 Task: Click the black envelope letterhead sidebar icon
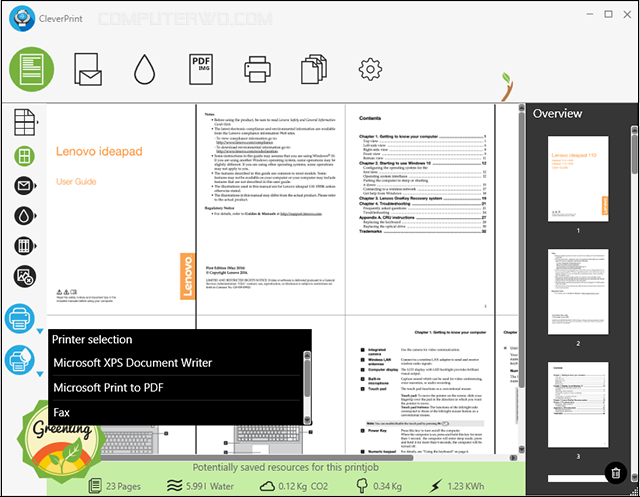click(x=24, y=186)
